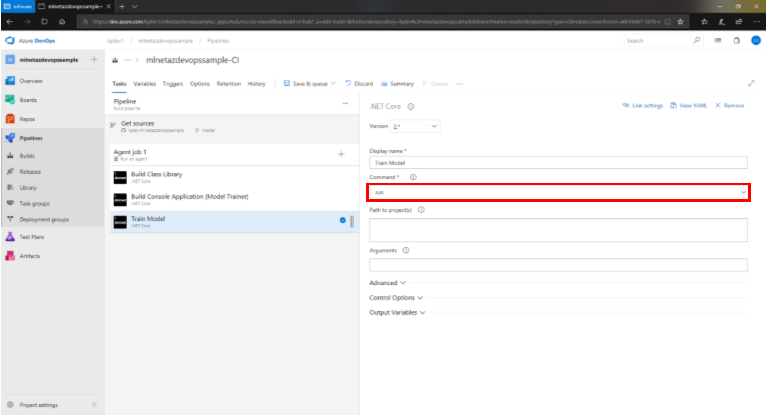Click the Train Model task checkmark
The height and width of the screenshot is (415, 766).
coord(342,220)
